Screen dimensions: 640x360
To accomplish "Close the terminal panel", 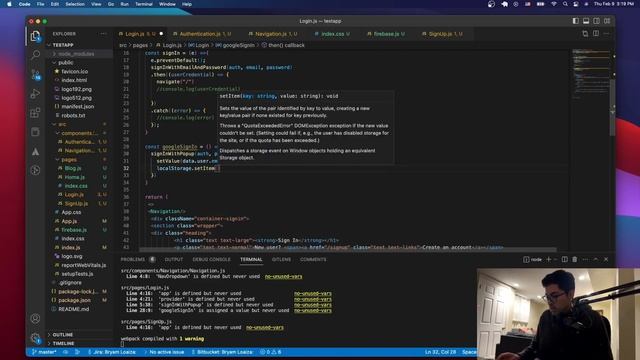I will pyautogui.click(x=606, y=259).
